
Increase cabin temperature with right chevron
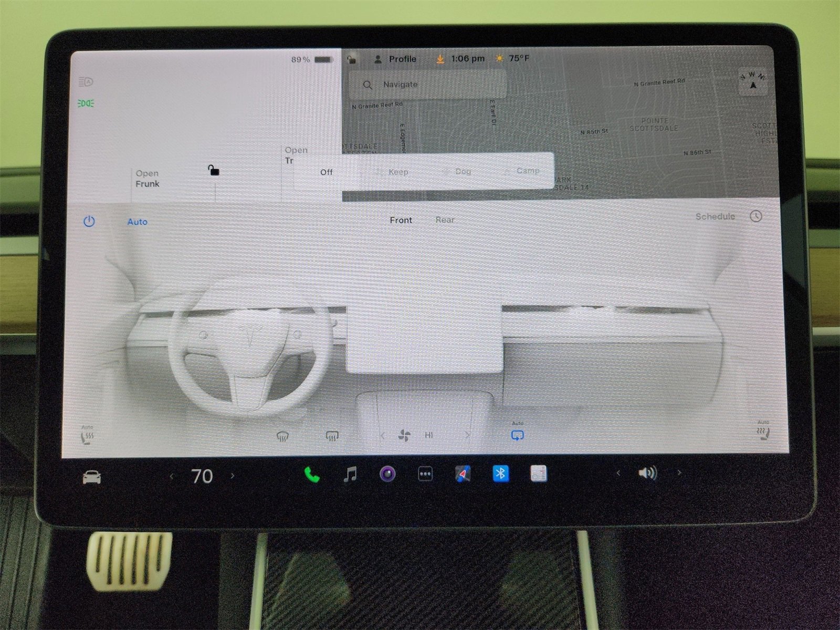point(233,476)
